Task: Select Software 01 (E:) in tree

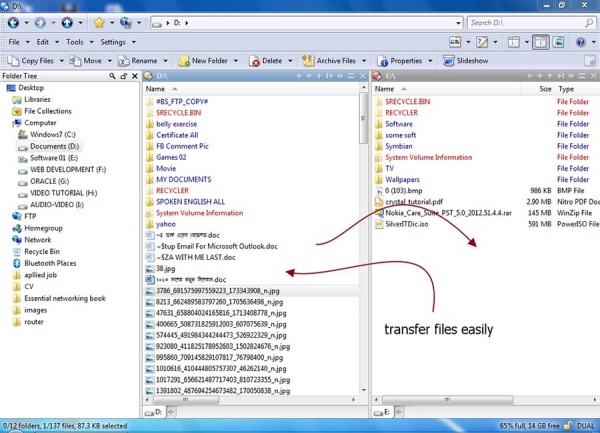Action: point(54,158)
